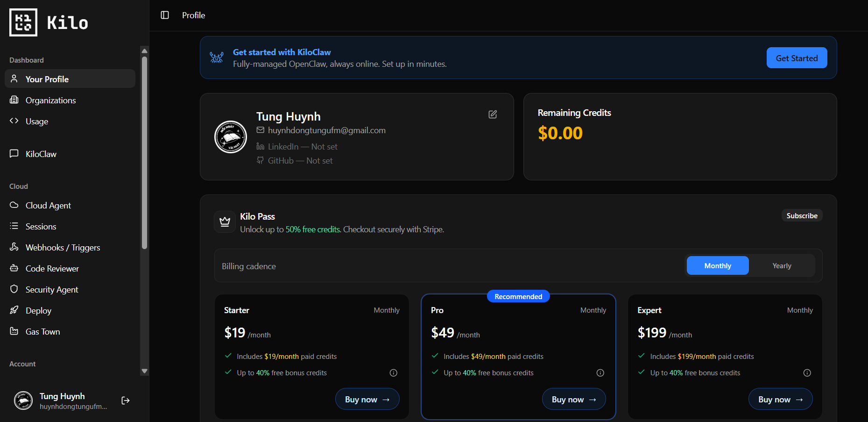Click the Sessions list icon
Image resolution: width=868 pixels, height=422 pixels.
[x=14, y=226]
